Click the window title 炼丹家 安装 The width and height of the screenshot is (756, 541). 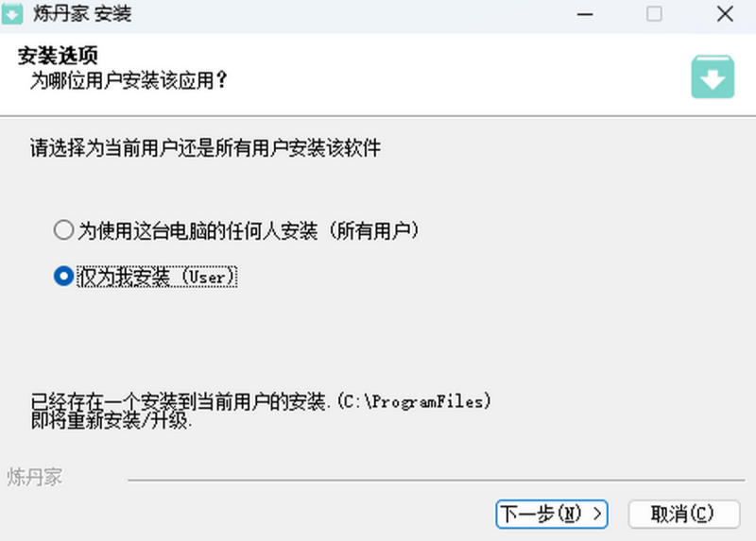[x=82, y=14]
